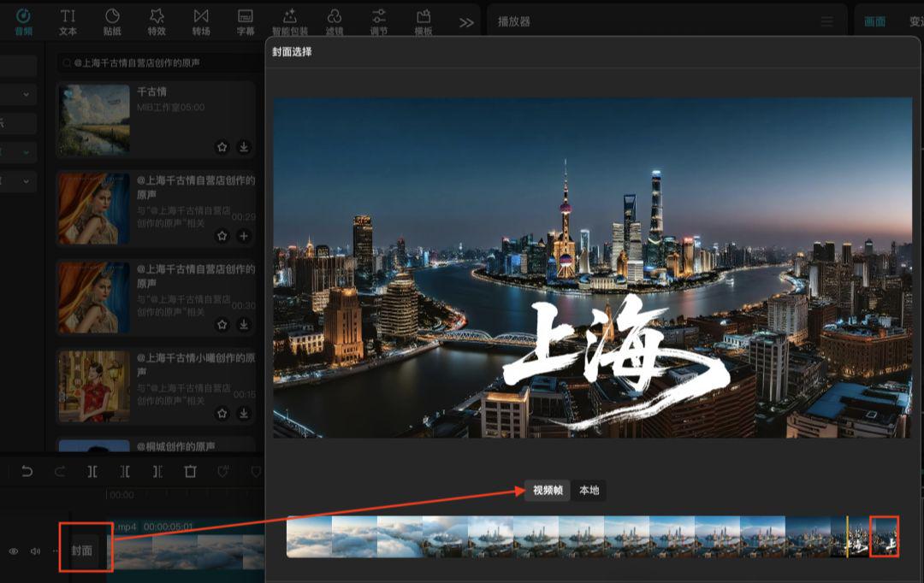Image resolution: width=924 pixels, height=583 pixels.
Task: Toggle track visibility with the eye icon
Action: [x=12, y=551]
